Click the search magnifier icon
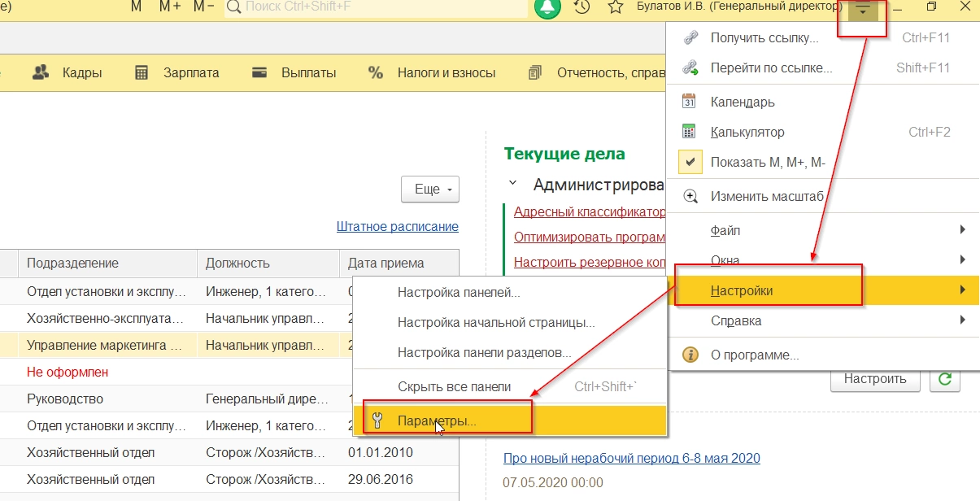The image size is (980, 501). click(x=234, y=7)
